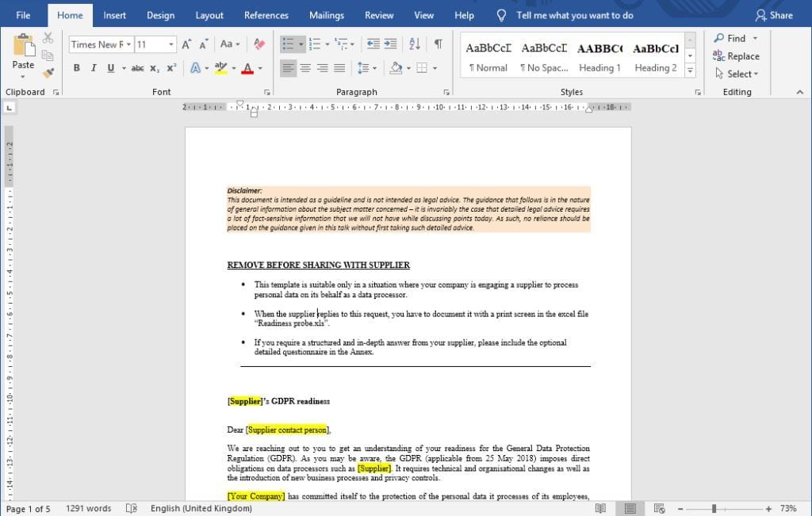Image resolution: width=812 pixels, height=516 pixels.
Task: Apply the Heading 1 style
Action: [x=599, y=54]
